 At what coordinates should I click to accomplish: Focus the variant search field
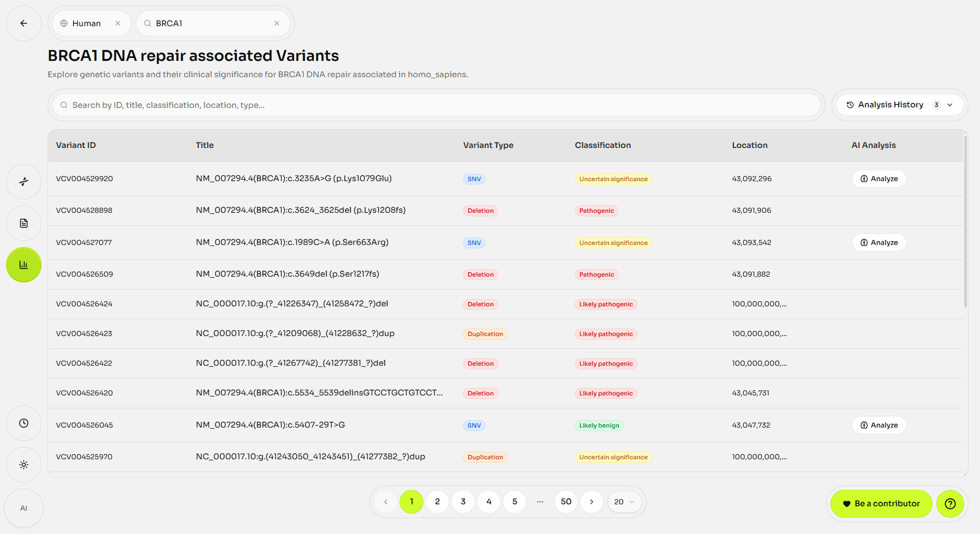point(436,105)
